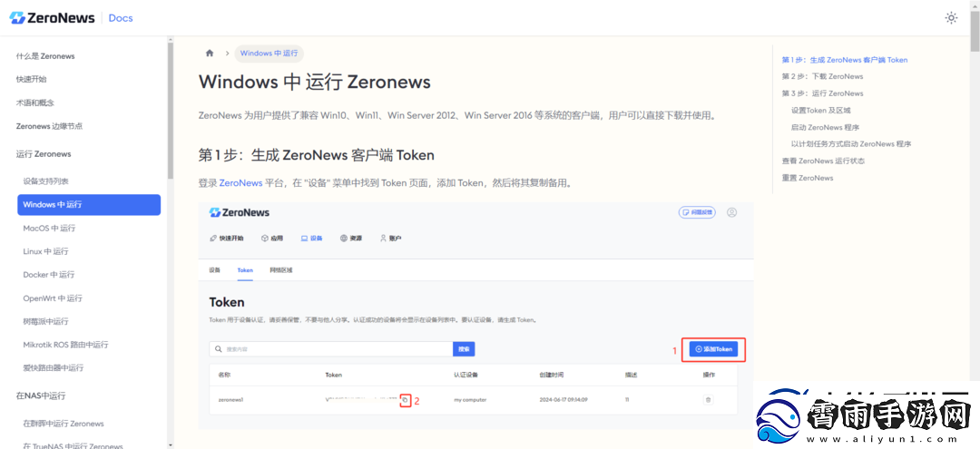Open 树莓派中运行 sidebar item
Viewport: 980px width, 449px height.
[45, 322]
